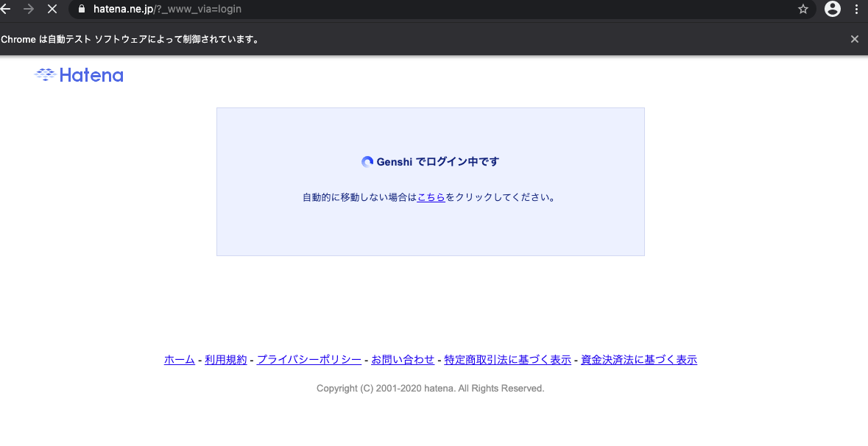Image resolution: width=868 pixels, height=446 pixels.
Task: Open the ホーム footer link
Action: tap(179, 359)
